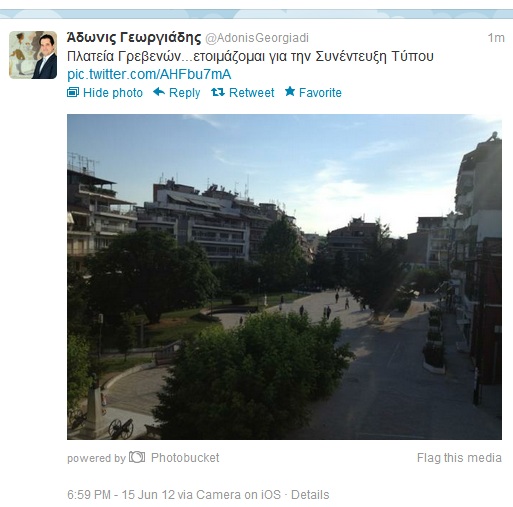The image size is (513, 507).
Task: Click the @AdonisGeorgiadi handle
Action: point(257,38)
